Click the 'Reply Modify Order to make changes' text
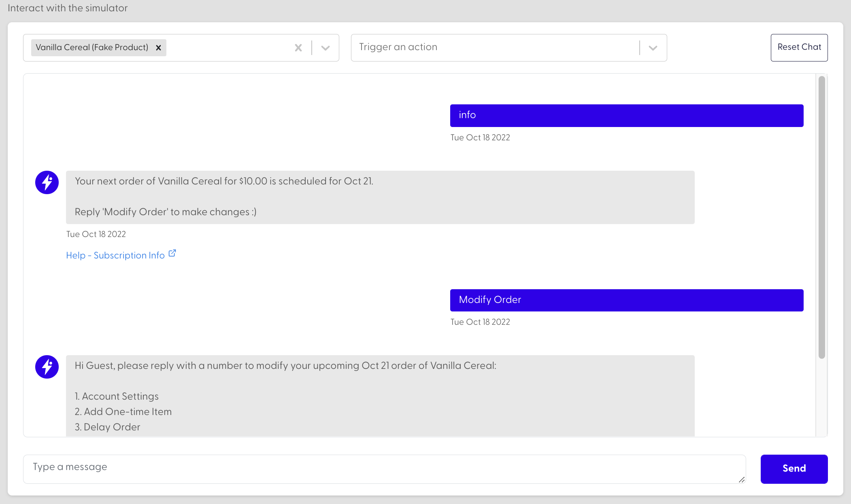This screenshot has width=851, height=504. (x=166, y=212)
